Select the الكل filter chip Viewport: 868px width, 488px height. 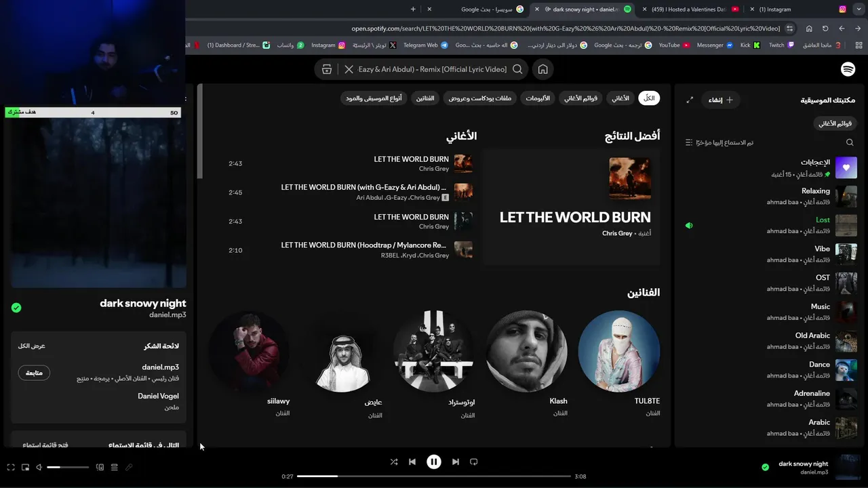(x=649, y=98)
